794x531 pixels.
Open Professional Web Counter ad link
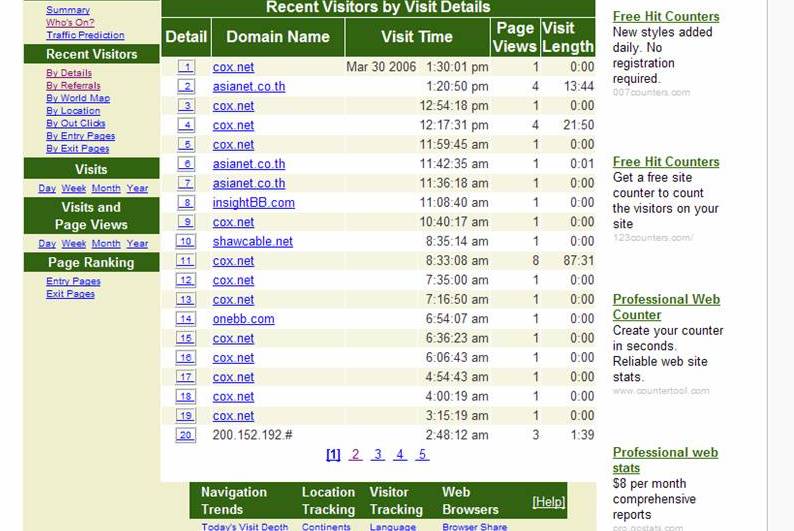pyautogui.click(x=666, y=307)
